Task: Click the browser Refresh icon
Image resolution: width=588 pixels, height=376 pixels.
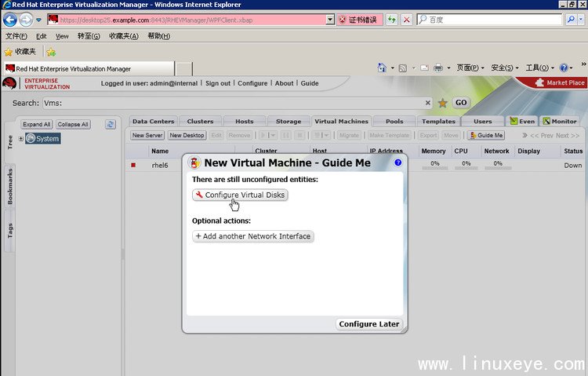Action: [x=392, y=20]
